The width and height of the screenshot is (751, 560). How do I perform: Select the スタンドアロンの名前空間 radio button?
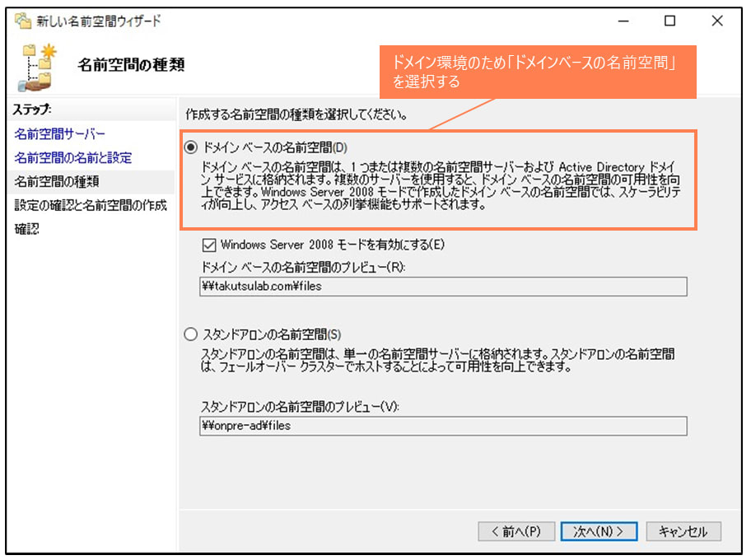pyautogui.click(x=190, y=334)
